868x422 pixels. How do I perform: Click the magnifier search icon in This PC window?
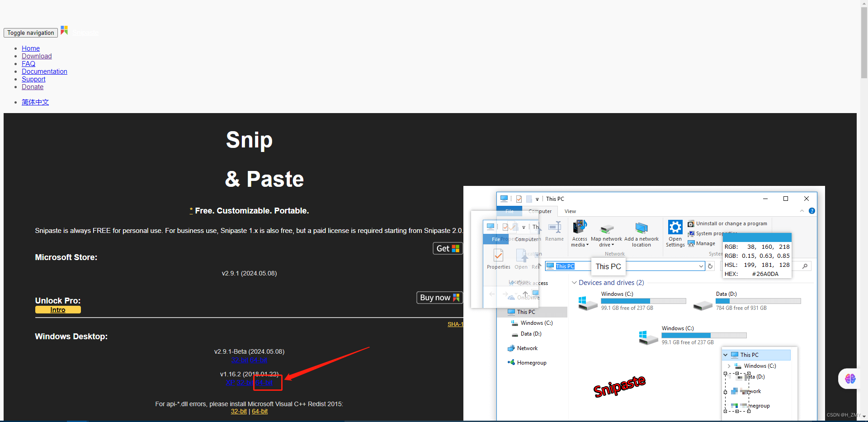[805, 266]
